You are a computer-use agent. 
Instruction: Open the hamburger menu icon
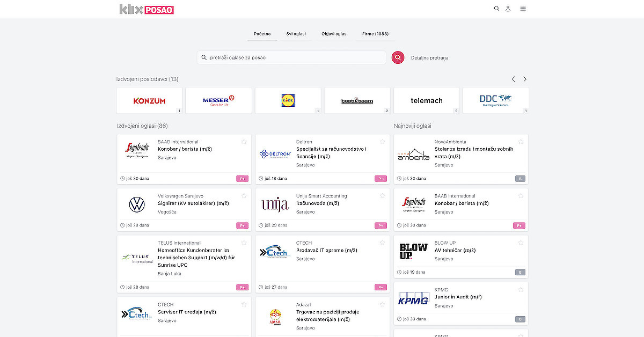point(523,9)
